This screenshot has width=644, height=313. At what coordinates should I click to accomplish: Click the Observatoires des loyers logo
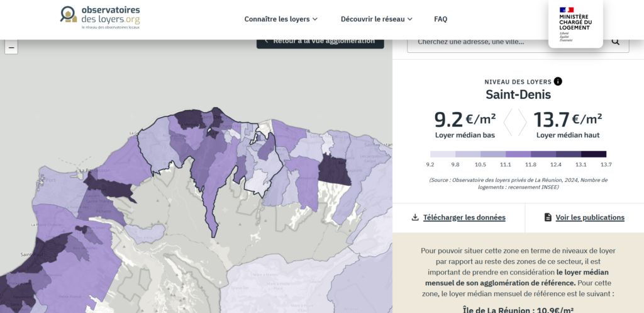pos(101,19)
